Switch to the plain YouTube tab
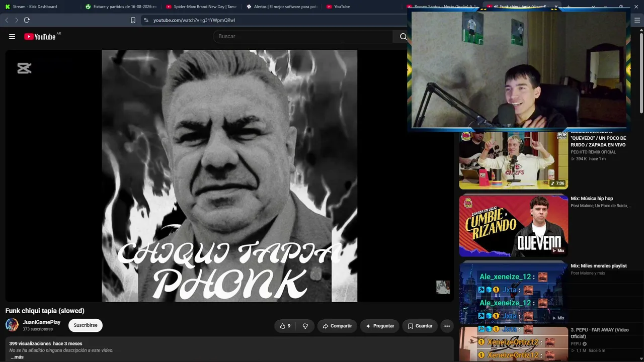Screen dimensions: 644x362 pyautogui.click(x=362, y=7)
